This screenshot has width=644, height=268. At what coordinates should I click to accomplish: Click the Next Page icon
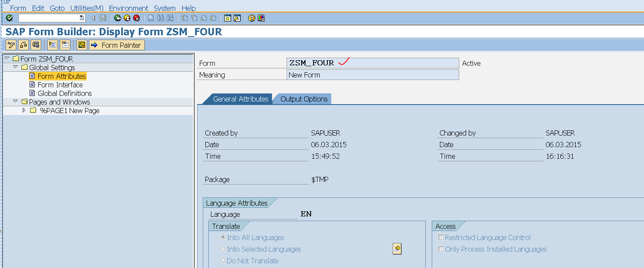click(x=204, y=18)
